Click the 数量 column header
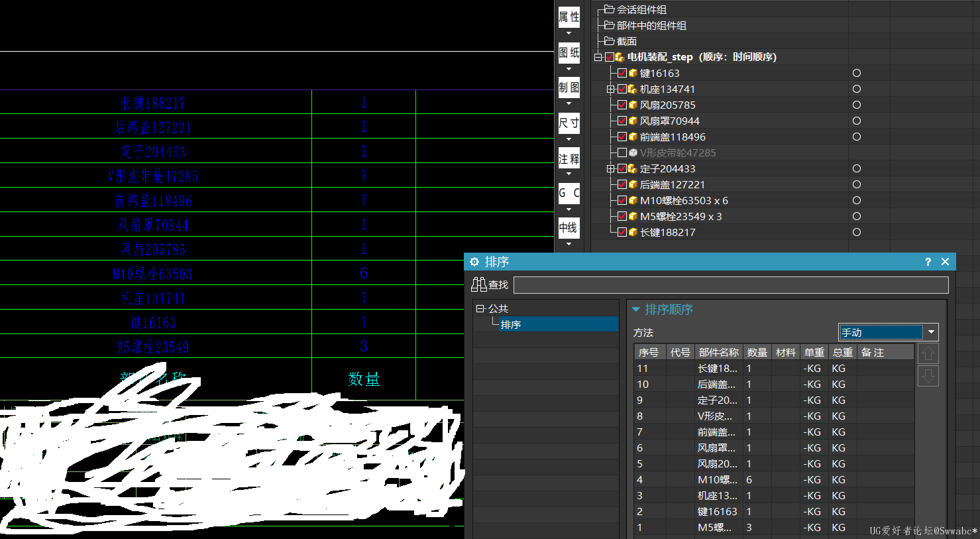Image resolution: width=980 pixels, height=539 pixels. [757, 352]
